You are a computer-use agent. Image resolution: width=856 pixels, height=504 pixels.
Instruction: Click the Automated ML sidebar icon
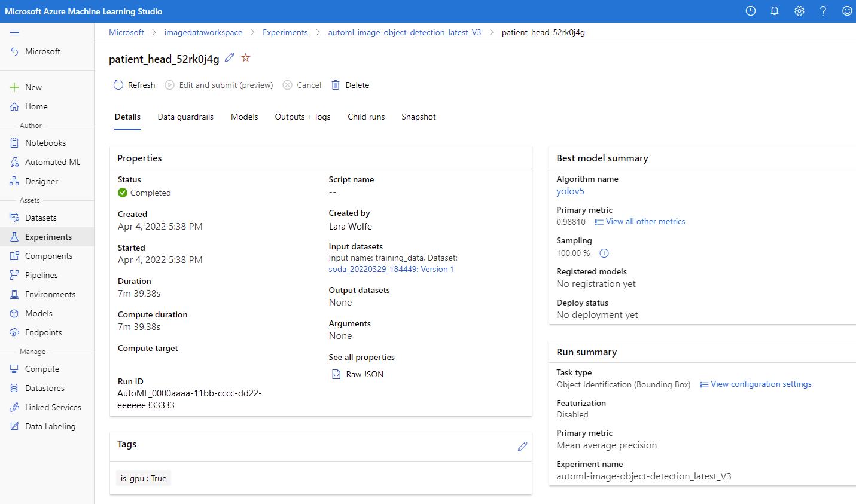(x=14, y=162)
